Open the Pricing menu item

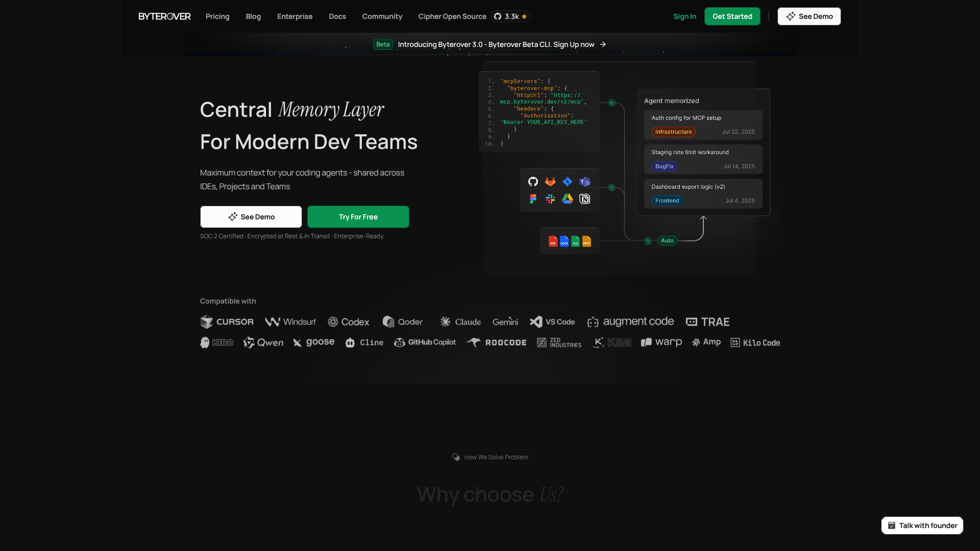click(x=217, y=16)
